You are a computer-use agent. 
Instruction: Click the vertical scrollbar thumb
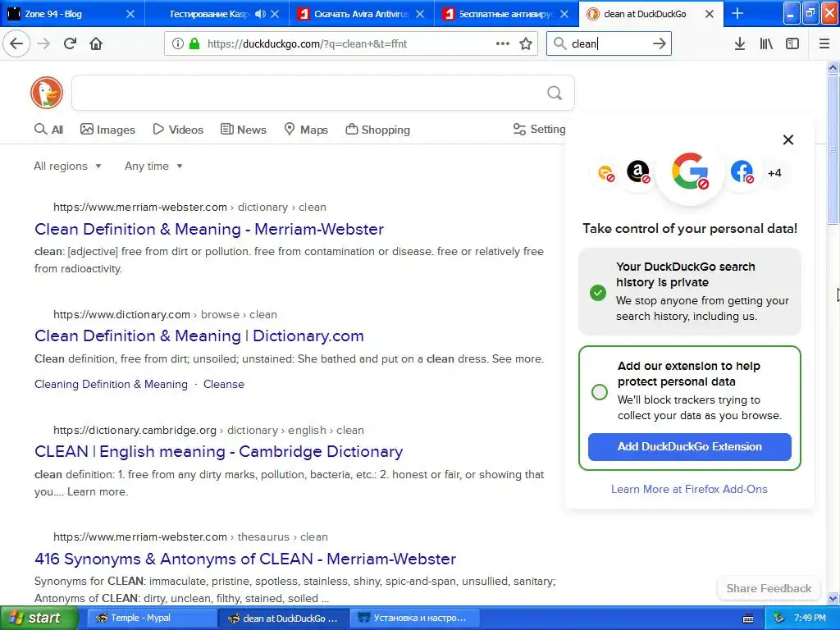click(833, 150)
